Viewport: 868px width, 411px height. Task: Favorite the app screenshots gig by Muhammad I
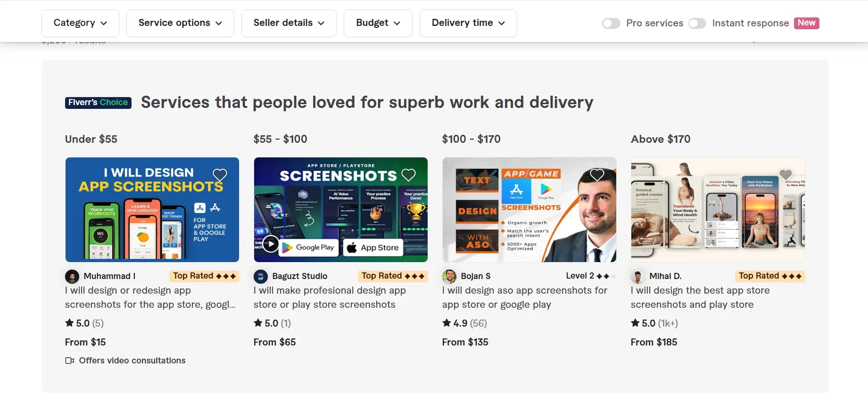pyautogui.click(x=220, y=175)
